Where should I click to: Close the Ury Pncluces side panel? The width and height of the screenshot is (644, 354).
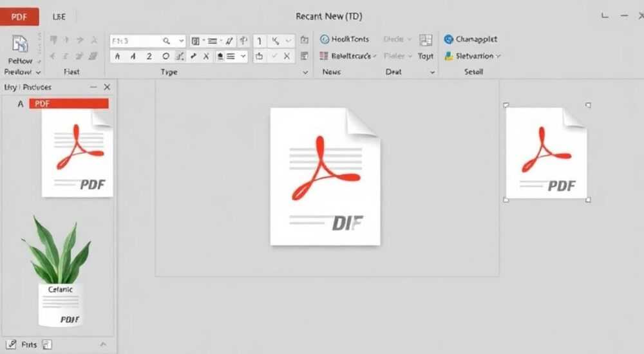pos(107,87)
